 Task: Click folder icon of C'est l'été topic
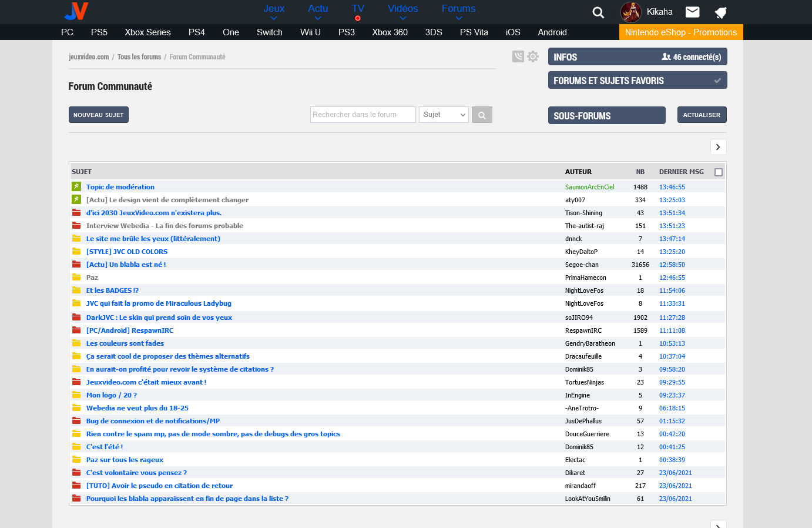[76, 446]
